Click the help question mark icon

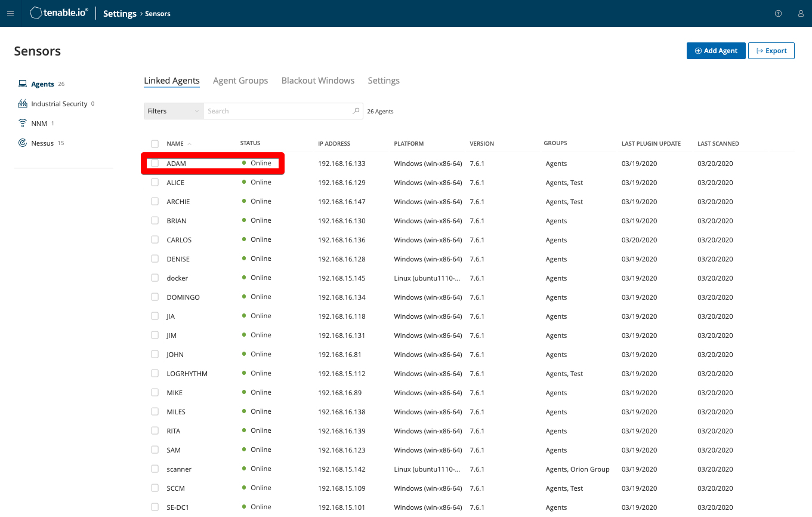click(x=778, y=14)
